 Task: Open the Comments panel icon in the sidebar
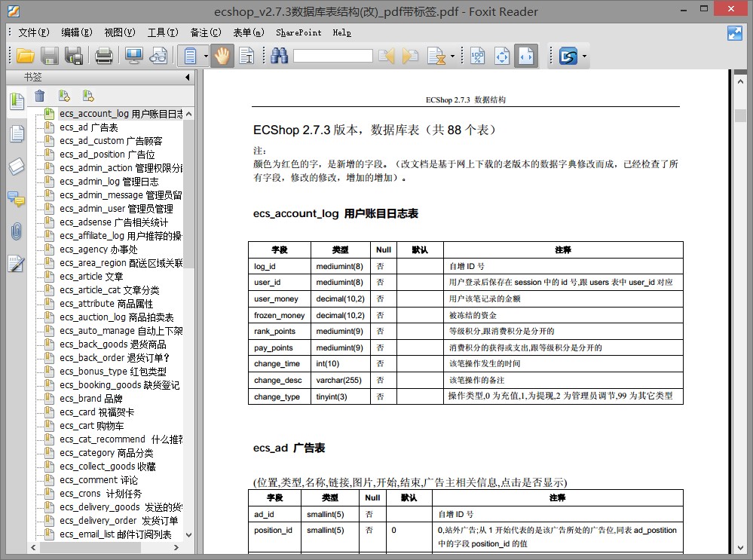tap(17, 199)
